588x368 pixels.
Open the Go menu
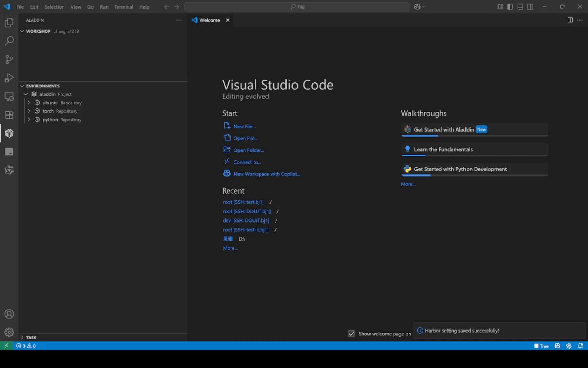pyautogui.click(x=90, y=7)
